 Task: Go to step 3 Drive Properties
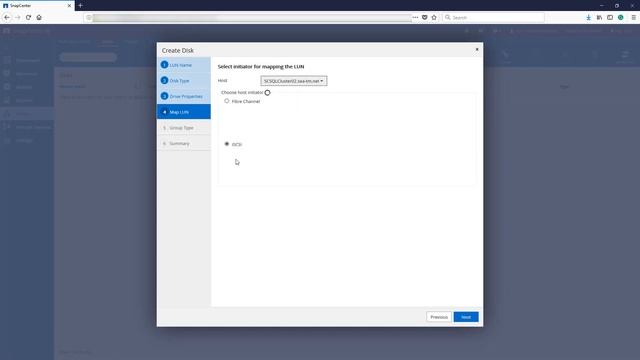click(184, 96)
